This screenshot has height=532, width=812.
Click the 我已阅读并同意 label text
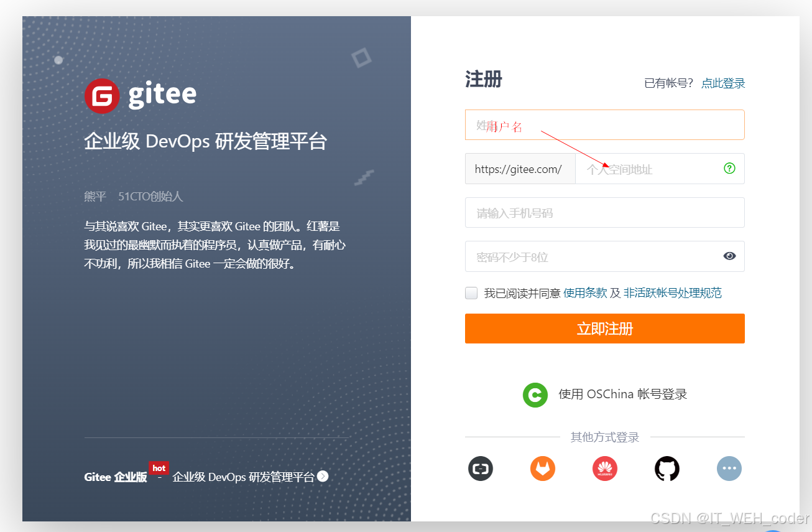tap(522, 293)
